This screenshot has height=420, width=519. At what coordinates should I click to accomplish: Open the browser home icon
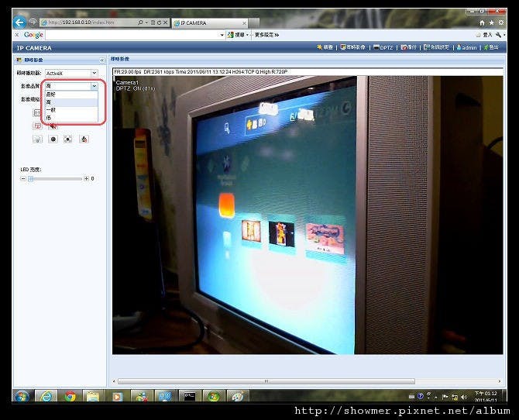482,22
